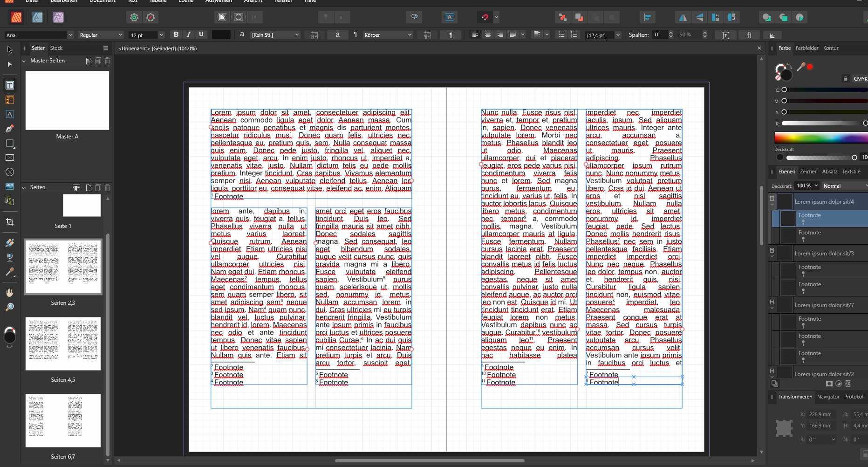This screenshot has width=868, height=467.
Task: Flip the selection horizontally
Action: 683,18
